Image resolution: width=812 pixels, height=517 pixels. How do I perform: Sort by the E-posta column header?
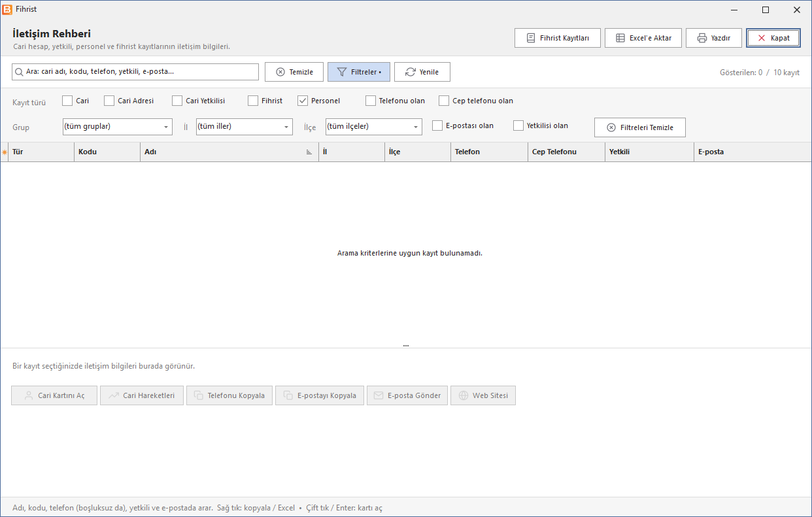753,152
